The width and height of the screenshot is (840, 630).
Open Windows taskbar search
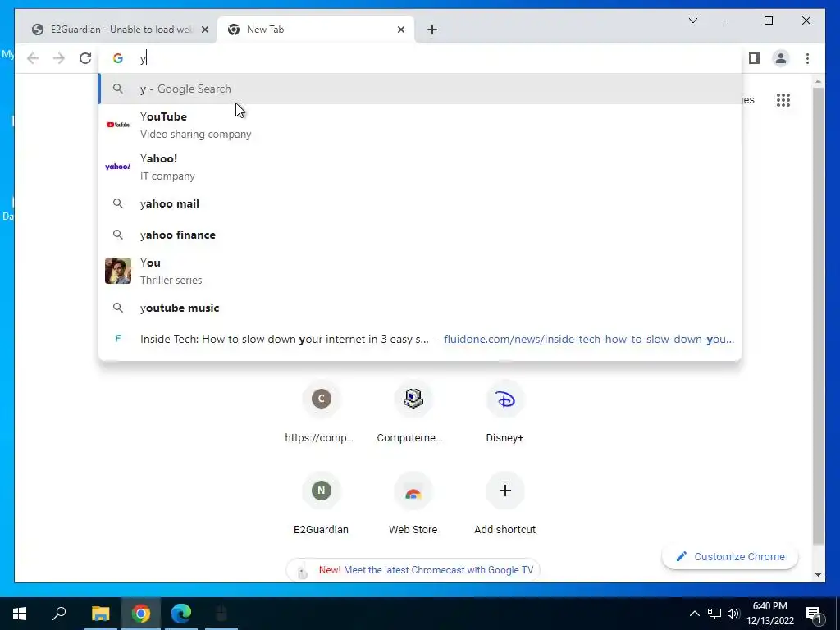59,614
